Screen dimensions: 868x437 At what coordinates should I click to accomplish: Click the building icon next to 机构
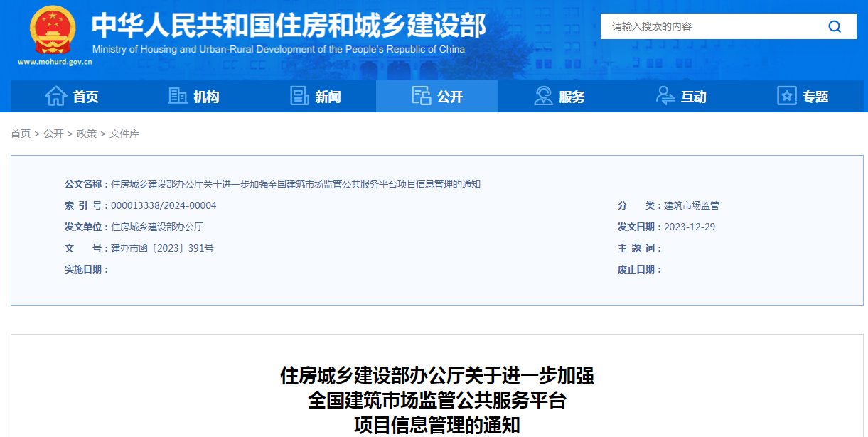point(177,96)
